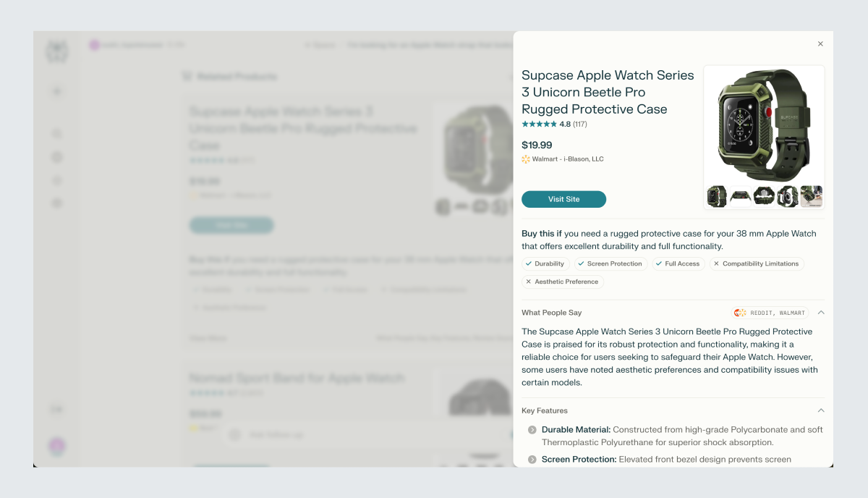The height and width of the screenshot is (498, 868).
Task: Open the Reddit, Walmart sources badge
Action: [x=770, y=313]
